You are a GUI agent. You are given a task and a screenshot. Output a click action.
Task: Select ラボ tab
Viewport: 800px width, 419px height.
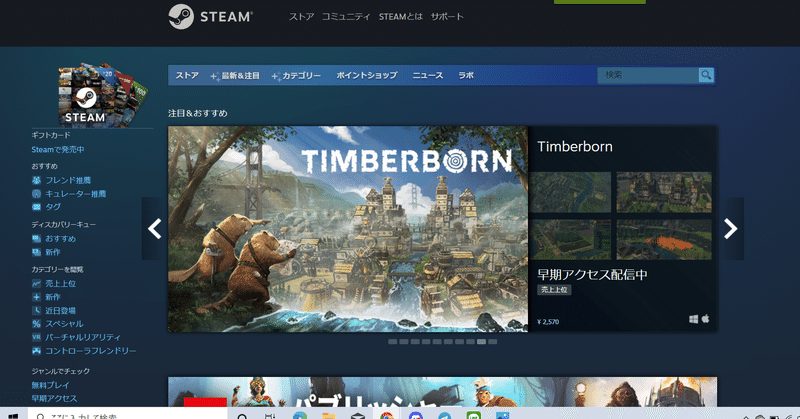coord(466,76)
